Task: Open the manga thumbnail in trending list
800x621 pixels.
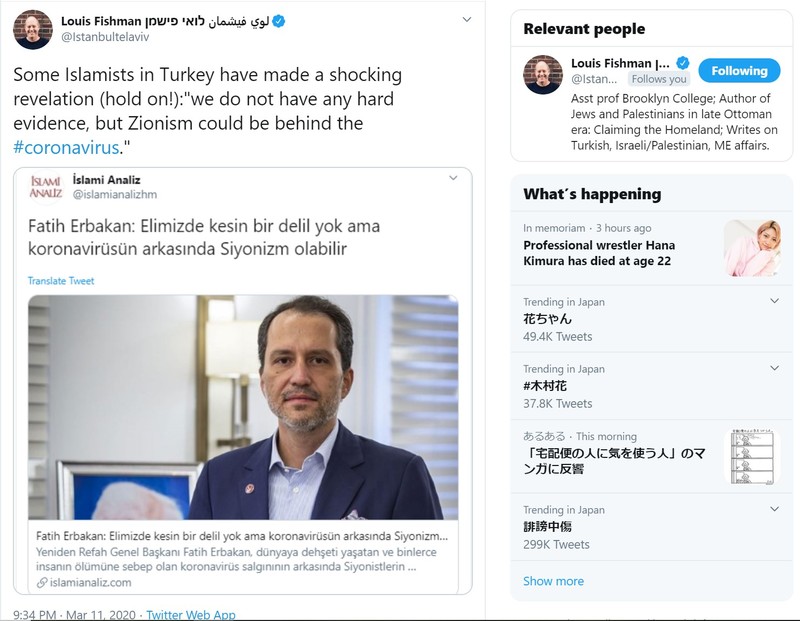Action: 752,456
